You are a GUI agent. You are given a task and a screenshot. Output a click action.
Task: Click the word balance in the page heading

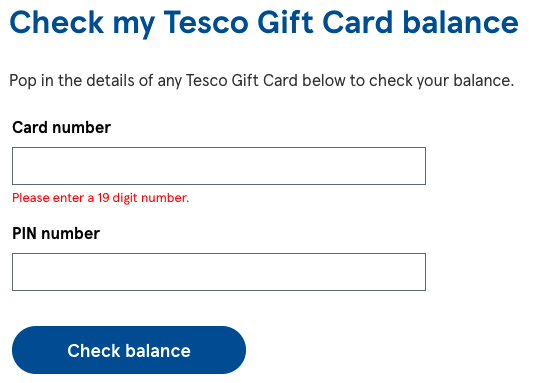tap(461, 23)
